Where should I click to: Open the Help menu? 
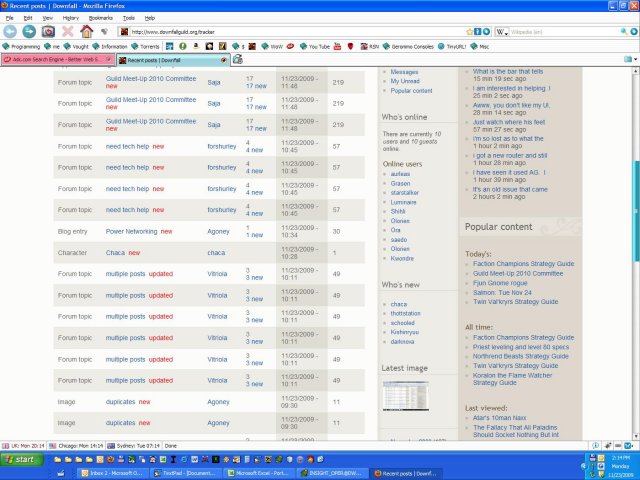point(150,18)
